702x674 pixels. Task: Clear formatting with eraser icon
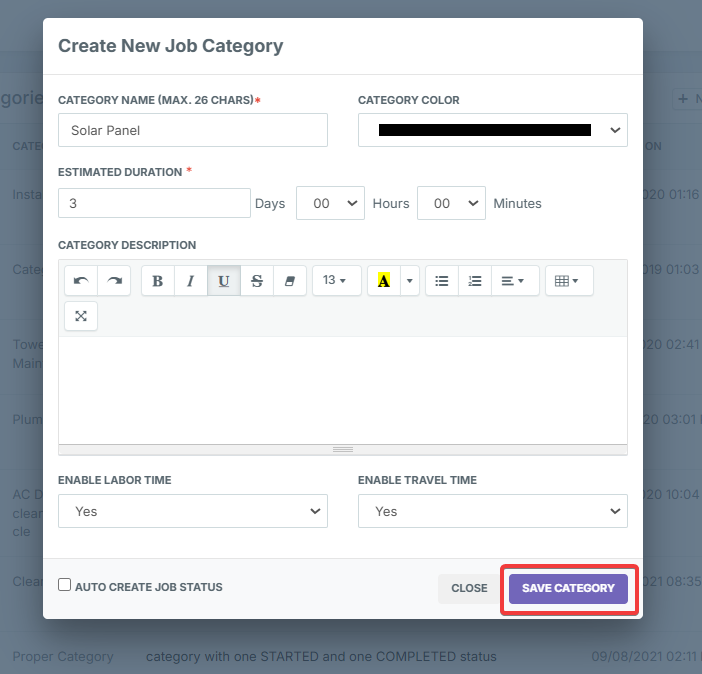coord(290,281)
